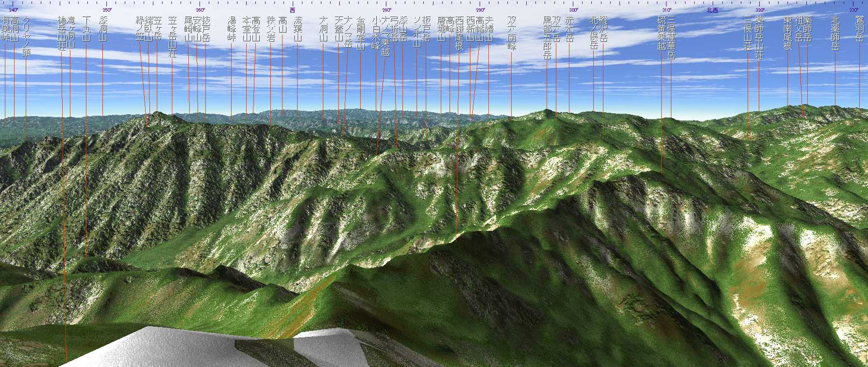Select the 三俣蓮華岳 label

671,37
